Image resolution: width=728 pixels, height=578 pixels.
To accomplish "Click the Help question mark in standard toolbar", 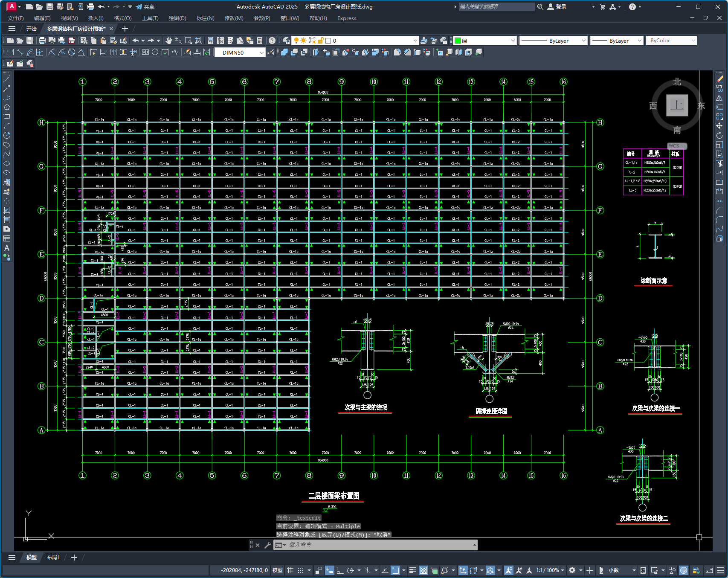I will point(272,41).
